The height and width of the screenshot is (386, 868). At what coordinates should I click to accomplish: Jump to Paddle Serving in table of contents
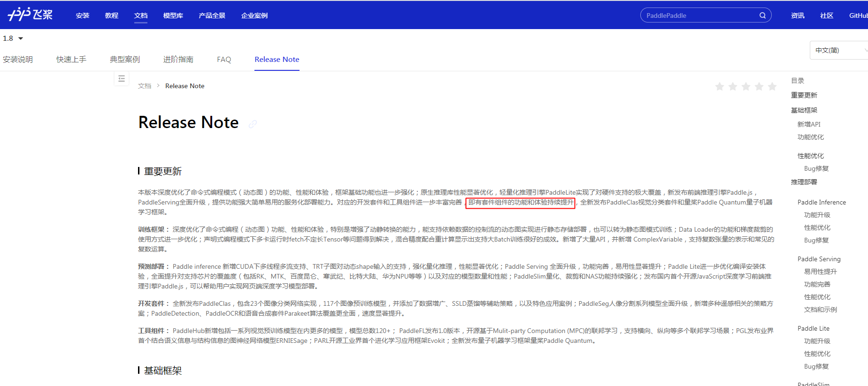819,259
